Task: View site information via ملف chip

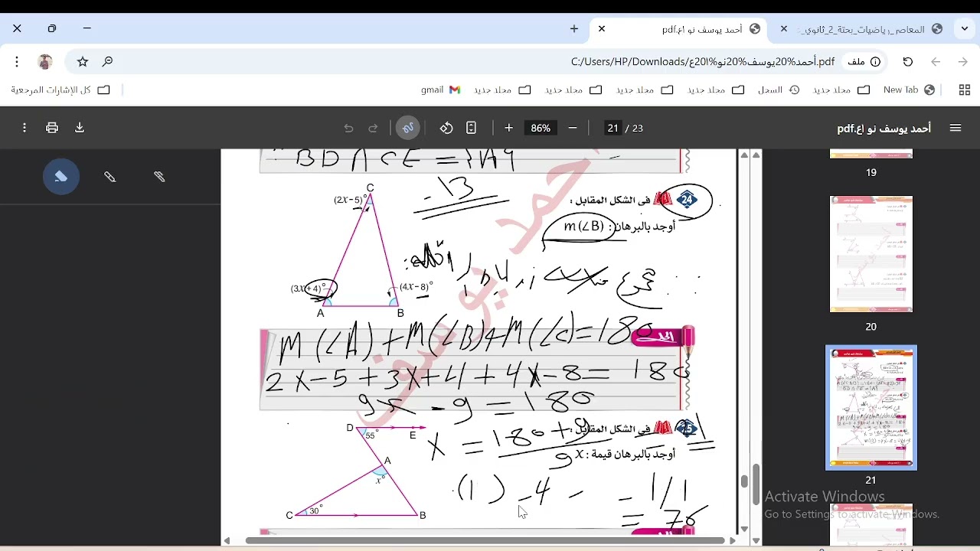Action: [x=864, y=61]
